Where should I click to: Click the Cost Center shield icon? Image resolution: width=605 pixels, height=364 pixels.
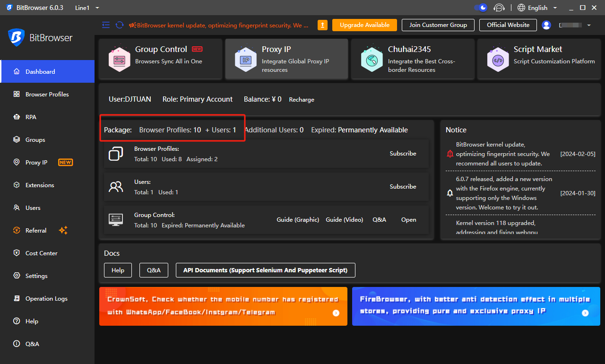(17, 253)
